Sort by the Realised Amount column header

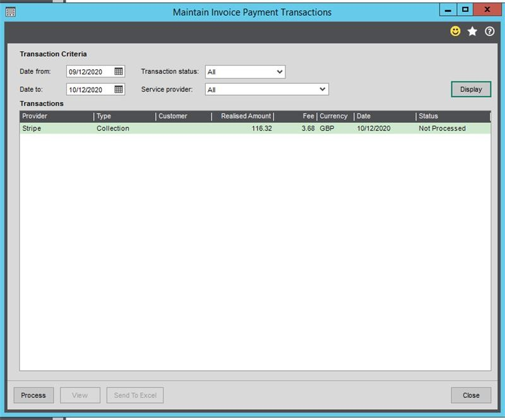[242, 116]
